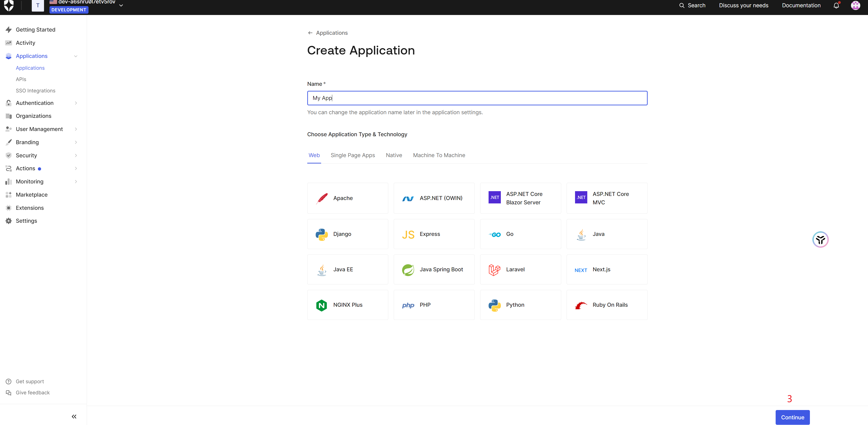Expand Security section chevron
868x425 pixels.
[76, 155]
